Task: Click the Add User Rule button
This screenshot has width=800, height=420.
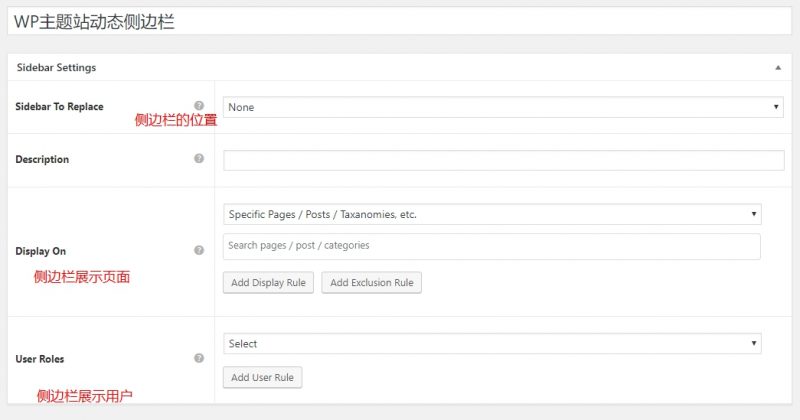Action: coord(262,377)
